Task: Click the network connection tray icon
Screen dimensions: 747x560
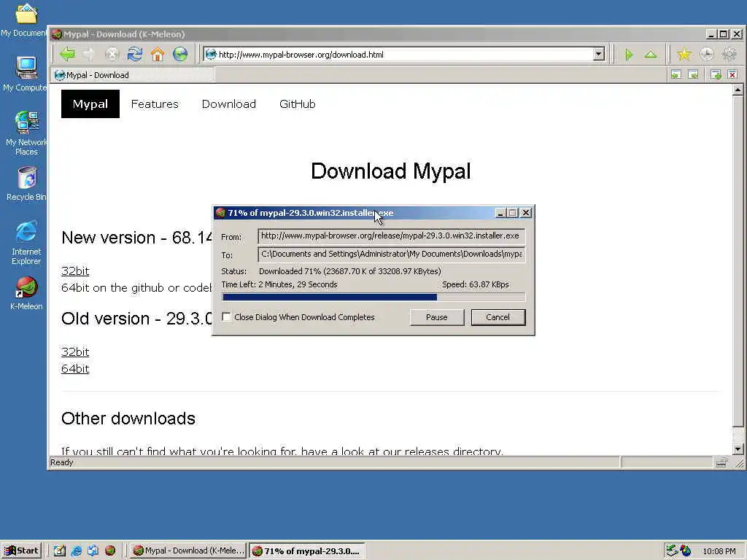Action: pos(672,551)
